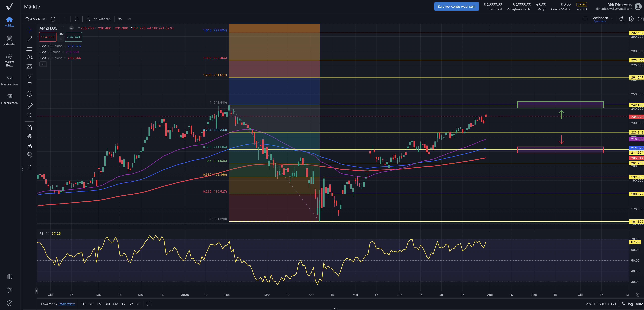Select the text annotation tool
This screenshot has width=644, height=310.
pos(29,85)
